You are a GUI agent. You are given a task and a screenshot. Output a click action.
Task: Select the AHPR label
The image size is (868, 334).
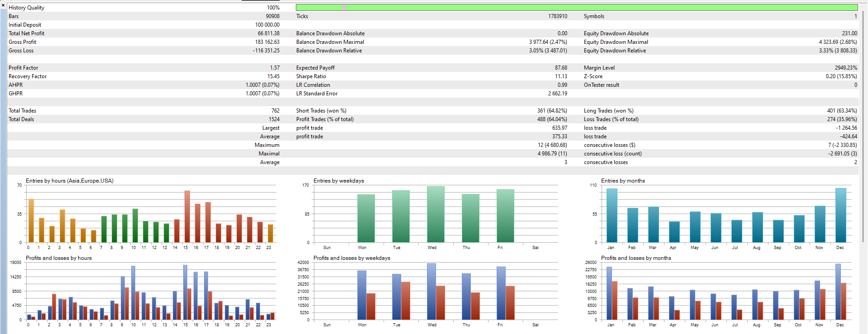tap(15, 85)
